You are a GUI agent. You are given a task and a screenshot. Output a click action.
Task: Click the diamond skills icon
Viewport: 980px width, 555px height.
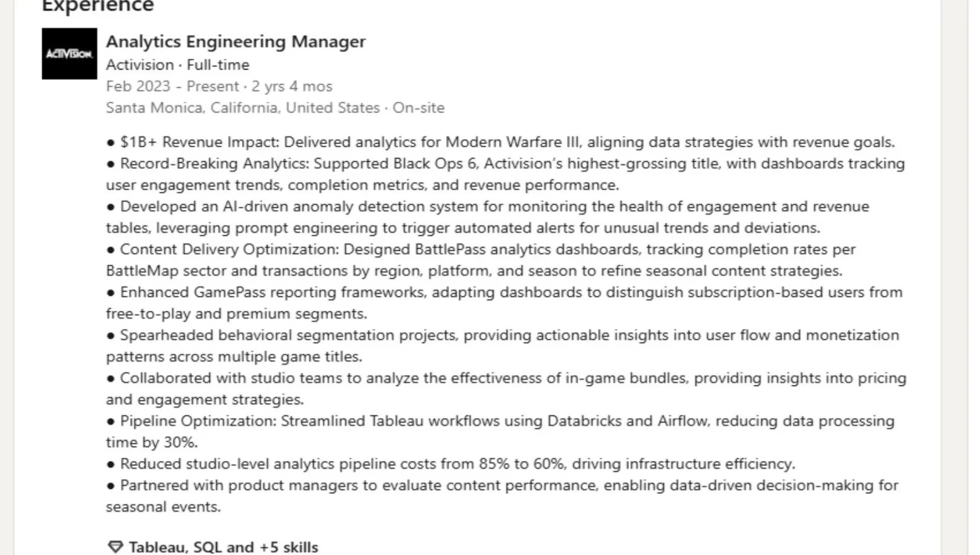pos(114,547)
